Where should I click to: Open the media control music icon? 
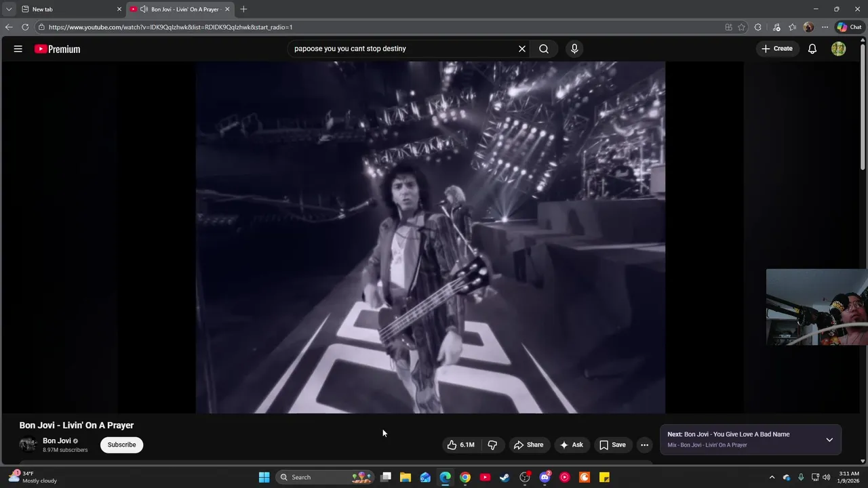(776, 27)
